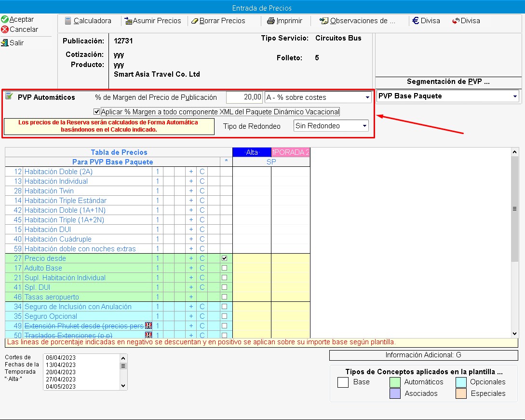Select the pink TEMPORADA 2 column header
Viewport: 525px width, 420px height.
(x=291, y=152)
